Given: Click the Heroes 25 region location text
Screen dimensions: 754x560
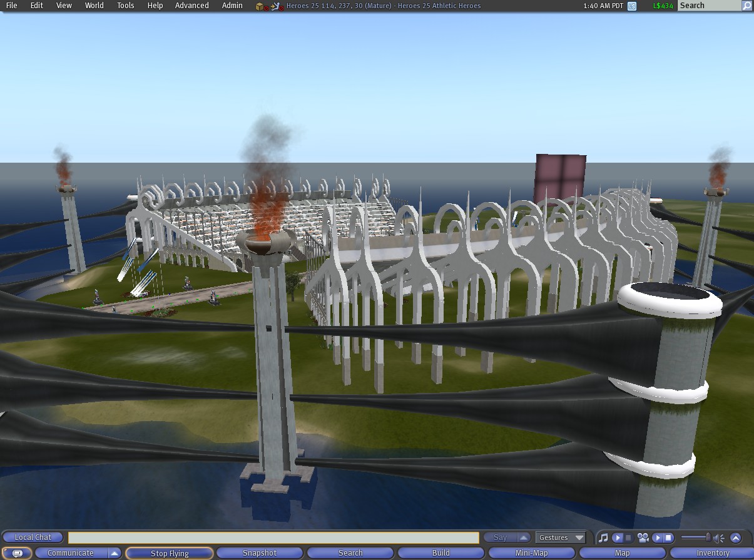Looking at the screenshot, I should pyautogui.click(x=384, y=6).
